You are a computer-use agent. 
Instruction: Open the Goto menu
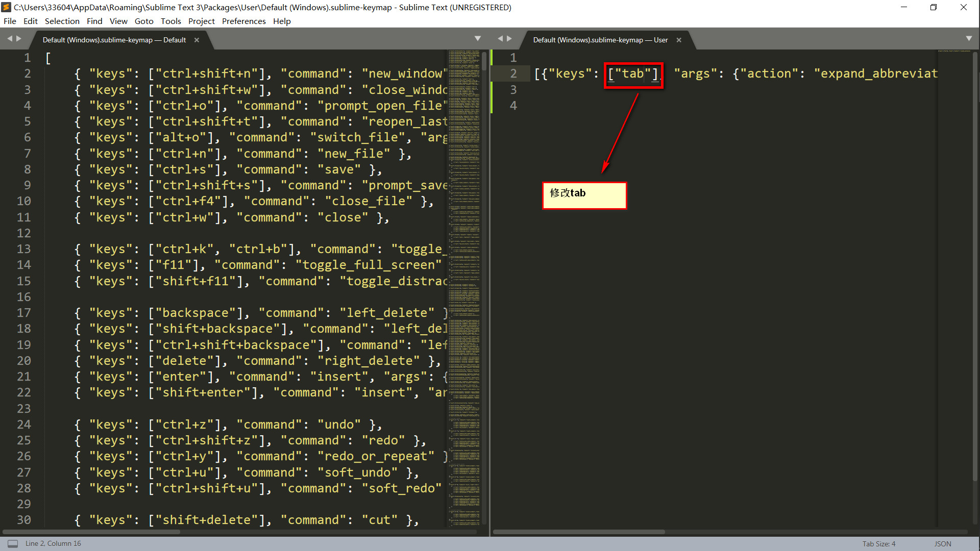coord(144,21)
